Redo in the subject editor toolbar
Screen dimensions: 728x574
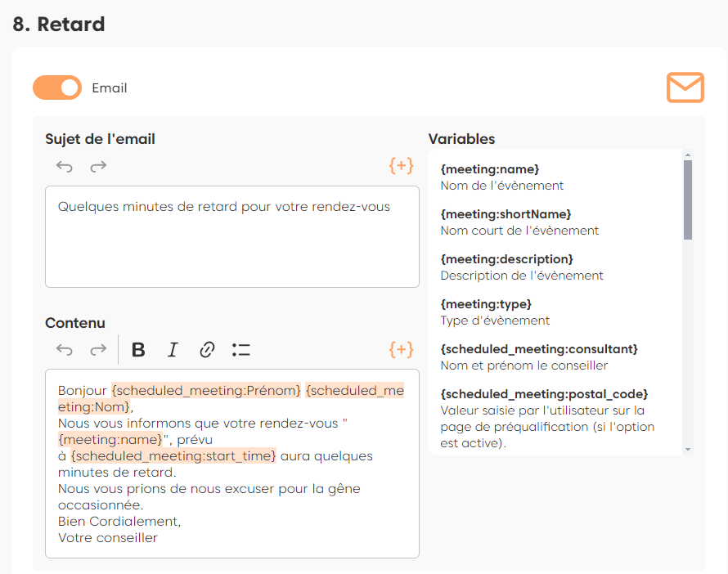98,167
